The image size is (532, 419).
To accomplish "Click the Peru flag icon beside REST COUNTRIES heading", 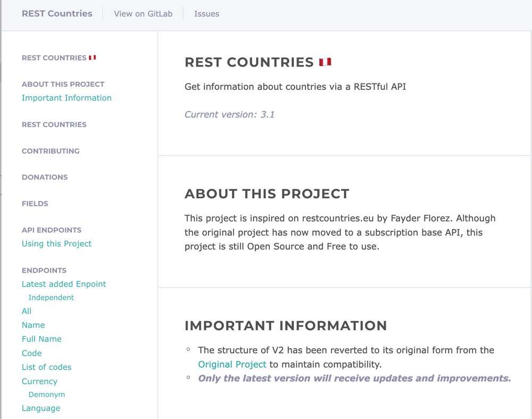I will [x=326, y=61].
